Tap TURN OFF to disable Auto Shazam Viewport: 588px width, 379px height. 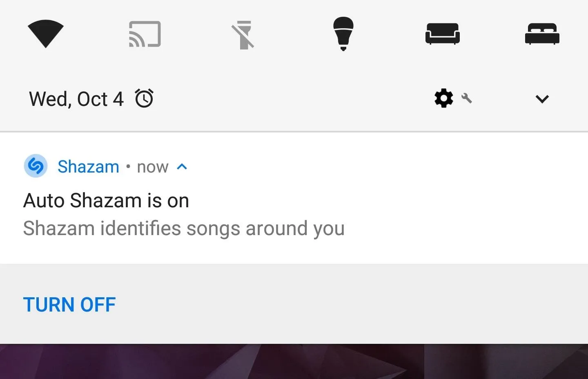69,305
